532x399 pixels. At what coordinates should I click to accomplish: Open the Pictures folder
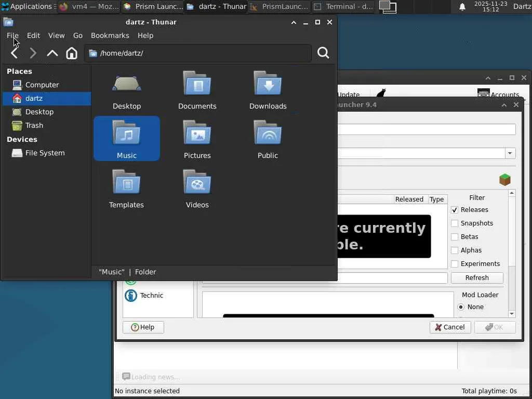pyautogui.click(x=197, y=140)
